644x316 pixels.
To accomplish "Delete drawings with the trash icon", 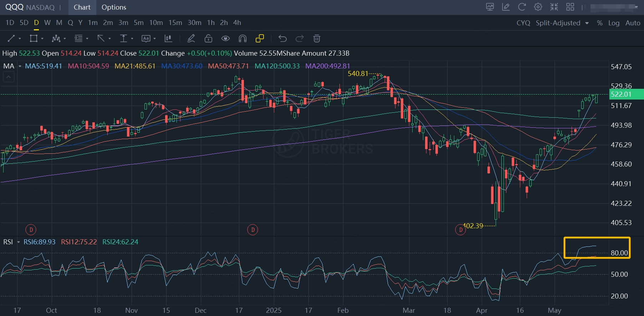I will click(317, 39).
